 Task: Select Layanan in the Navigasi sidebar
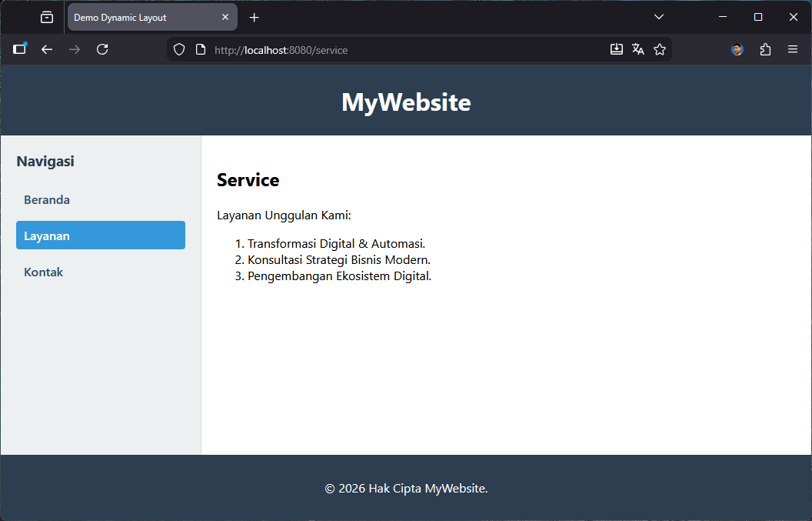[100, 235]
